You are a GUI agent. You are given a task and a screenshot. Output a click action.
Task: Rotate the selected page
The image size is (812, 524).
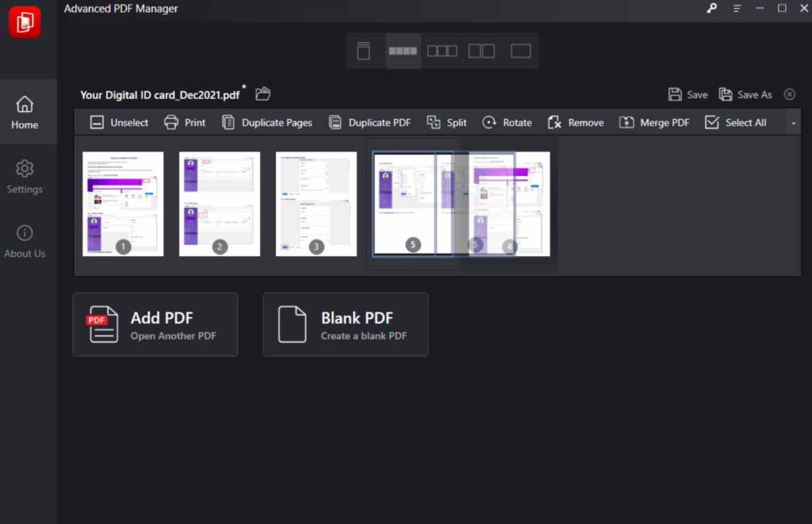click(507, 123)
